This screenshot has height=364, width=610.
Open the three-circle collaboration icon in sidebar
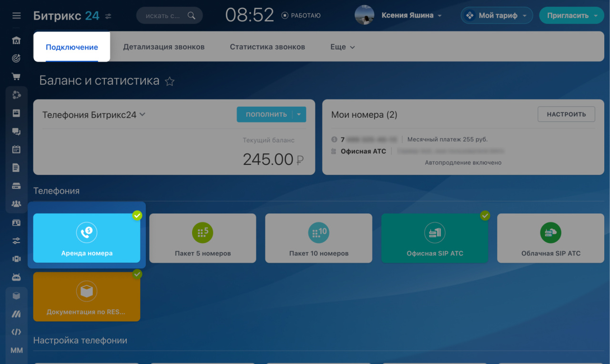pyautogui.click(x=17, y=95)
